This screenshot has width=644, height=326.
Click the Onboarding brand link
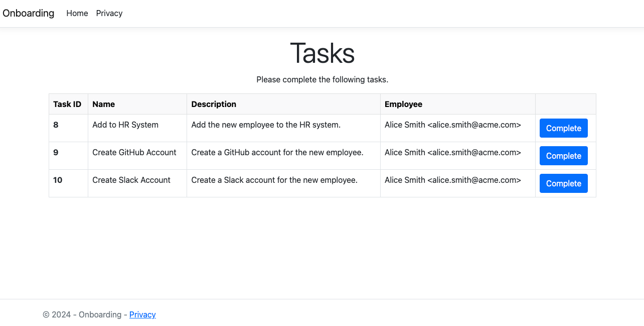29,13
